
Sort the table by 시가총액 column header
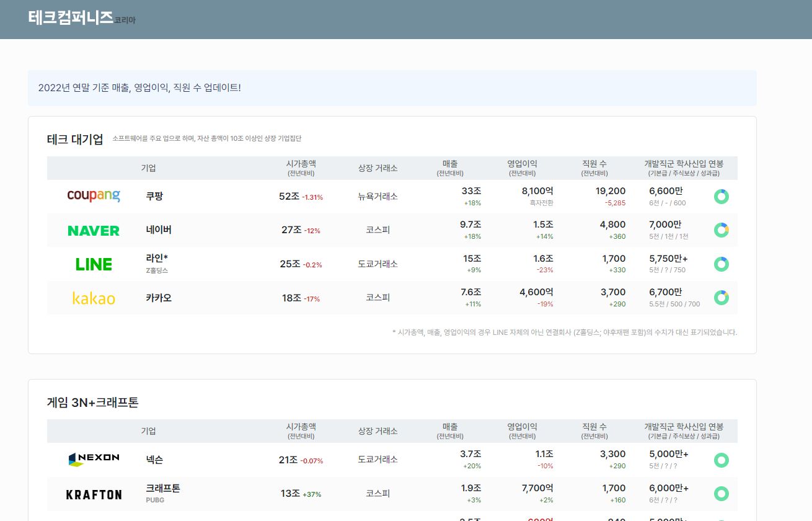click(301, 167)
